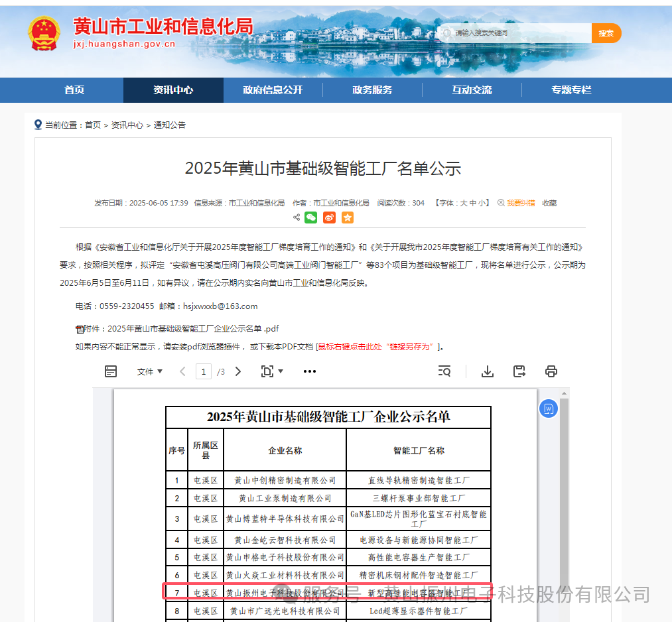Screen dimensions: 672x622
Task: Click the orange search button
Action: [606, 33]
